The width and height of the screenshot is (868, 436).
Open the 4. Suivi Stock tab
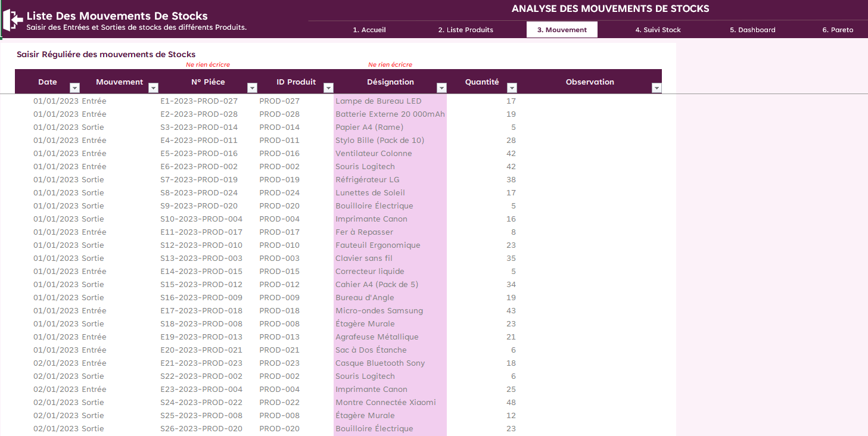pyautogui.click(x=658, y=30)
